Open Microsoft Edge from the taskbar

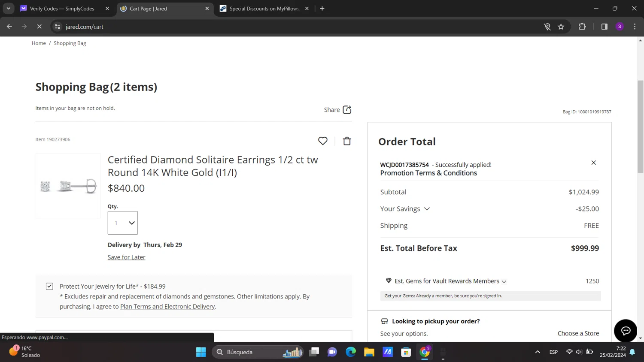pos(351,352)
